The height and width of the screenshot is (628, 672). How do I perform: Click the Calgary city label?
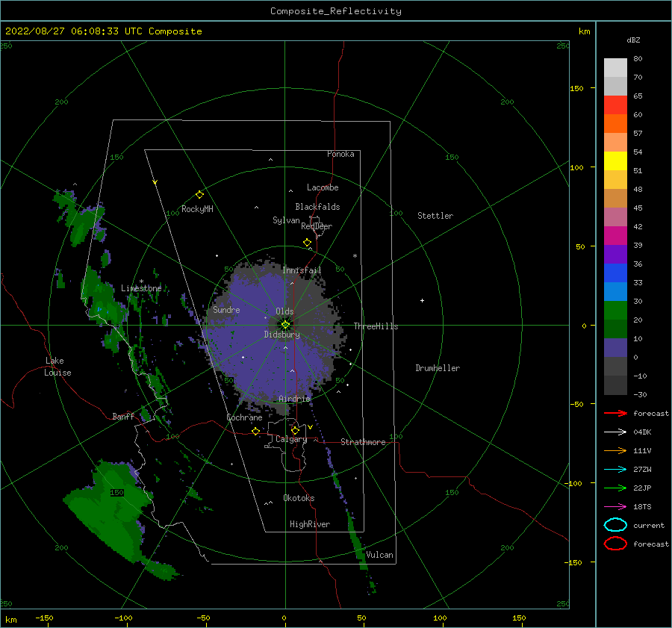(x=291, y=439)
